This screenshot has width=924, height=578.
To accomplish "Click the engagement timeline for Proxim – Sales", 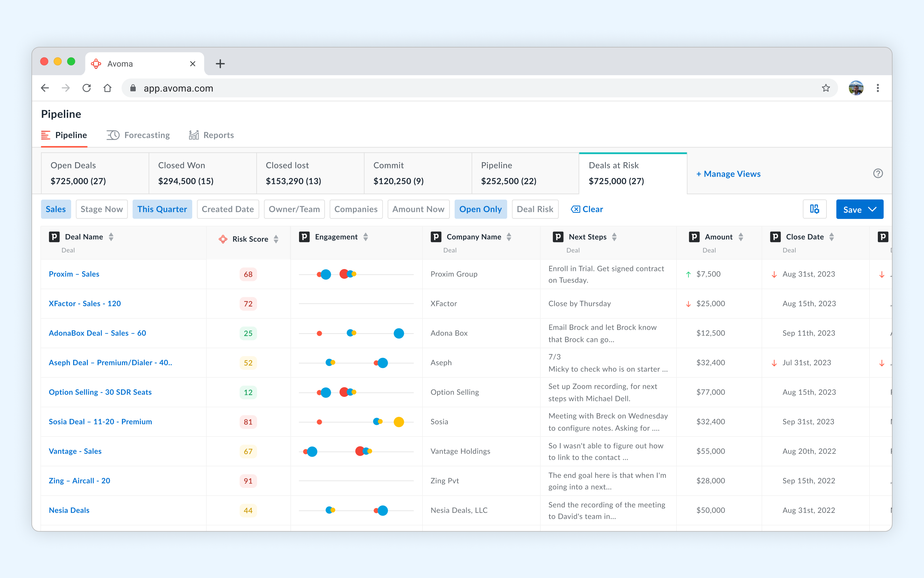I will [x=356, y=274].
